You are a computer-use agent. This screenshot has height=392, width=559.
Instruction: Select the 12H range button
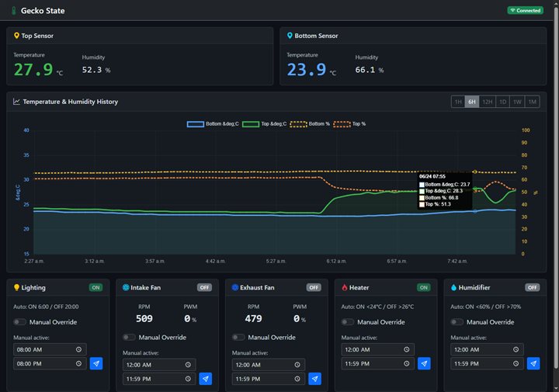click(x=488, y=102)
